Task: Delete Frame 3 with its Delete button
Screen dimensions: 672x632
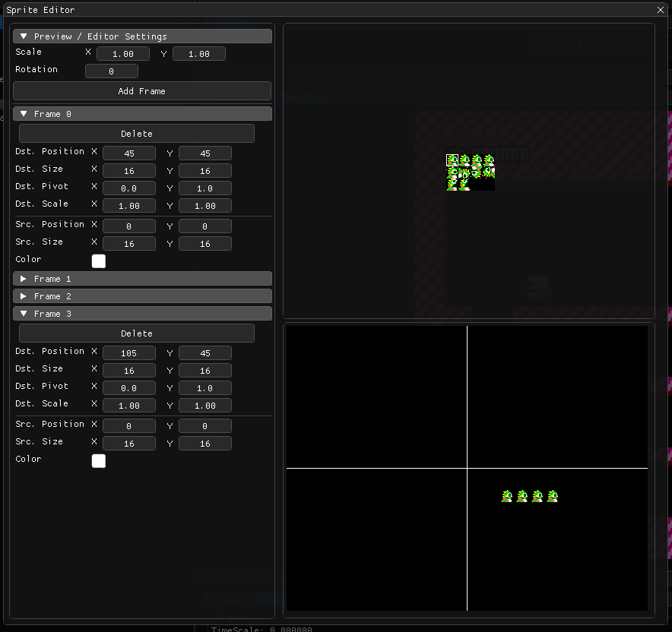Action: 137,333
